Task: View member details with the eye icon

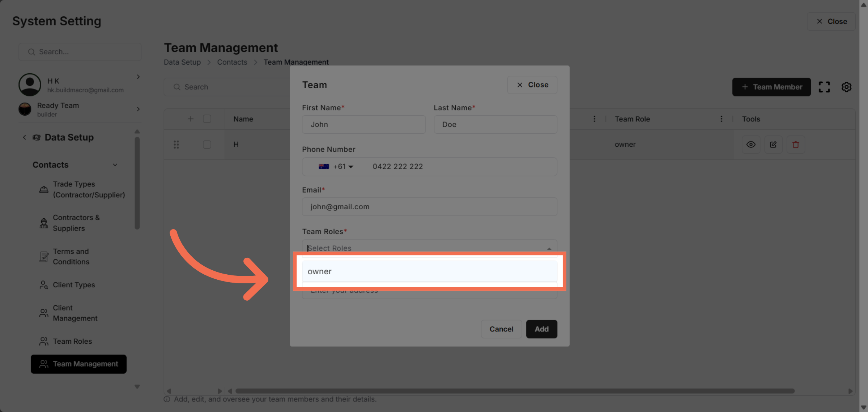Action: [751, 144]
